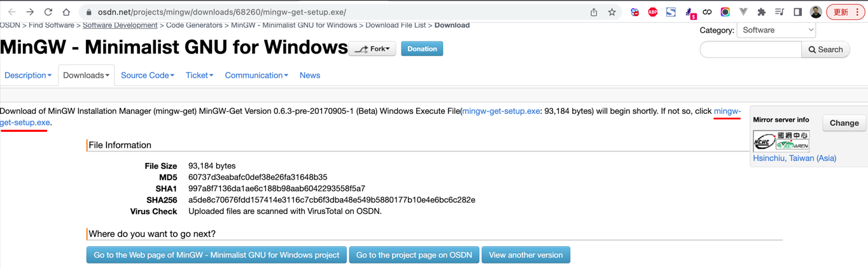Click the blue Donation button
Viewport: 868px width, 268px height.
pos(422,49)
